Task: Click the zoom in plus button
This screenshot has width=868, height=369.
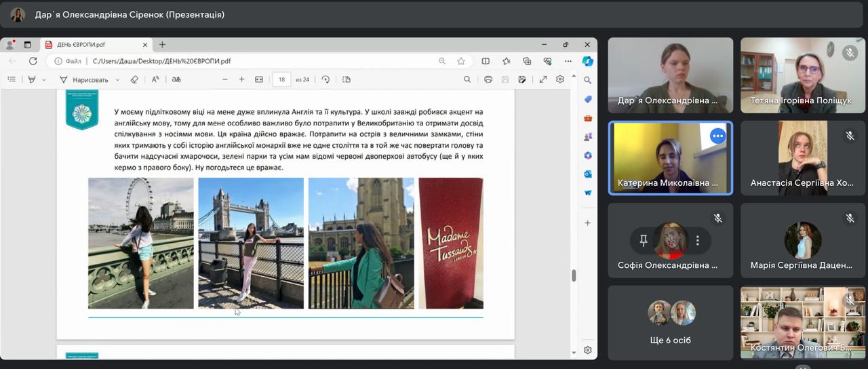Action: pos(241,79)
